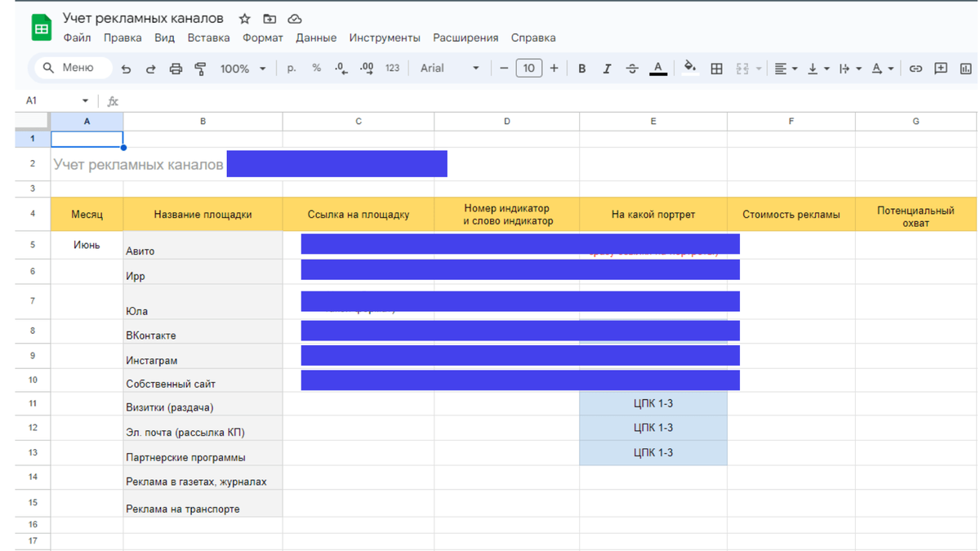This screenshot has width=980, height=551.
Task: Open the Файл menu
Action: coord(77,38)
